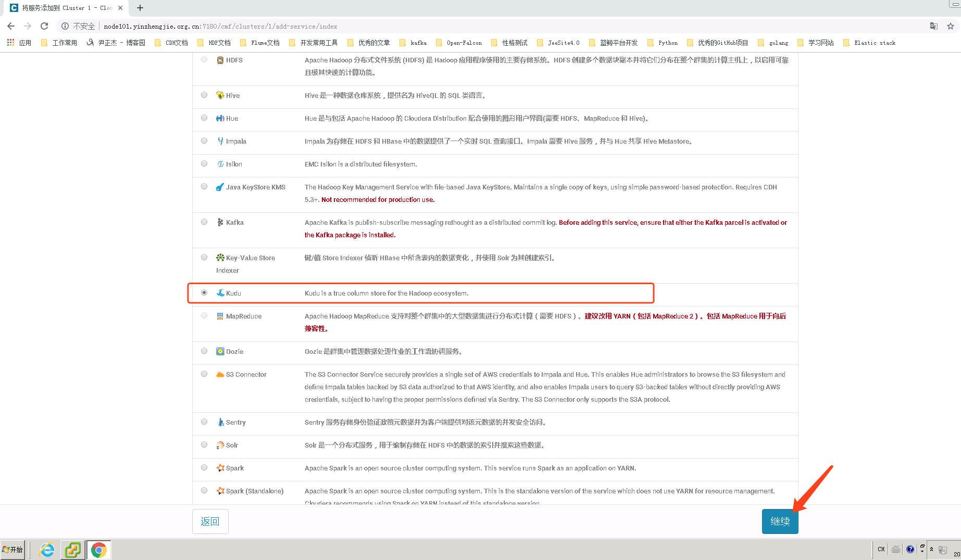
Task: Select the Oozie radio button
Action: tap(204, 351)
